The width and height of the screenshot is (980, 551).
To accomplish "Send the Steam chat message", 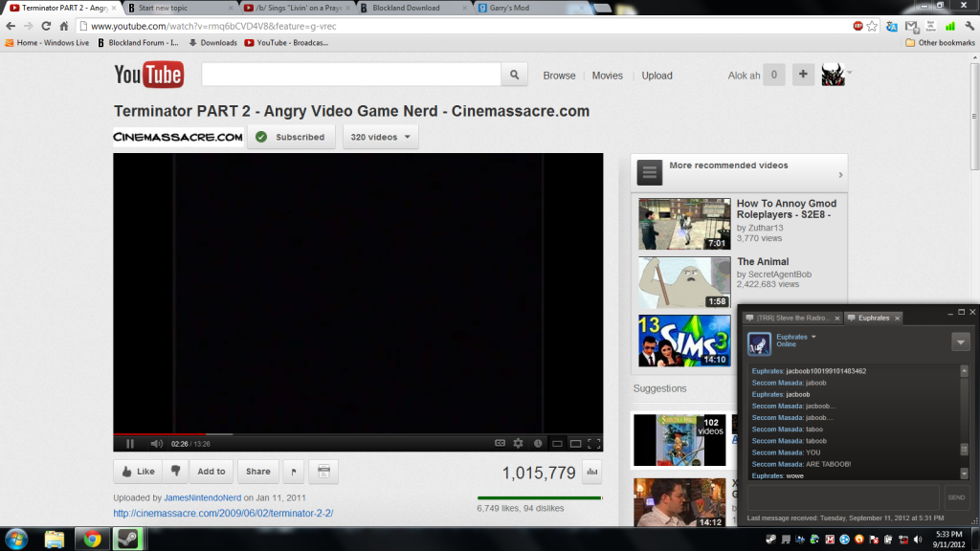I will click(x=956, y=497).
